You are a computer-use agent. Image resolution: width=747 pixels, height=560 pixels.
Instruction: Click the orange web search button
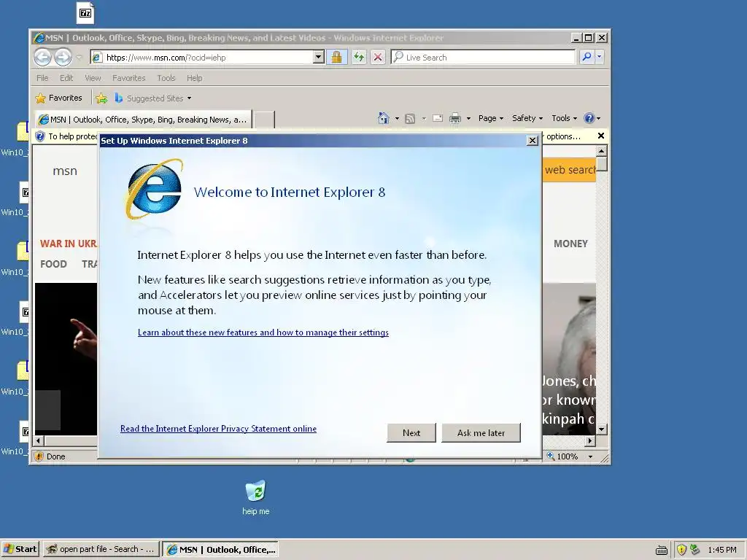point(569,170)
